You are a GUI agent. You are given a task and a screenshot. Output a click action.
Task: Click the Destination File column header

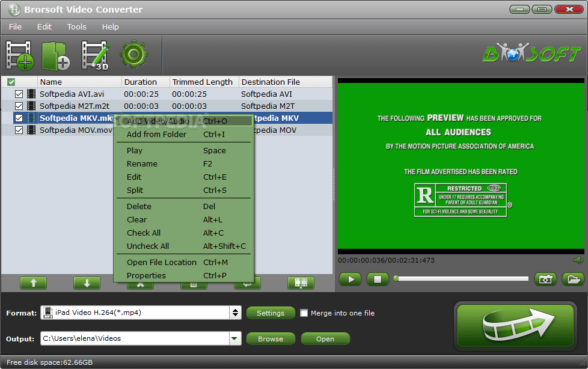click(x=286, y=82)
